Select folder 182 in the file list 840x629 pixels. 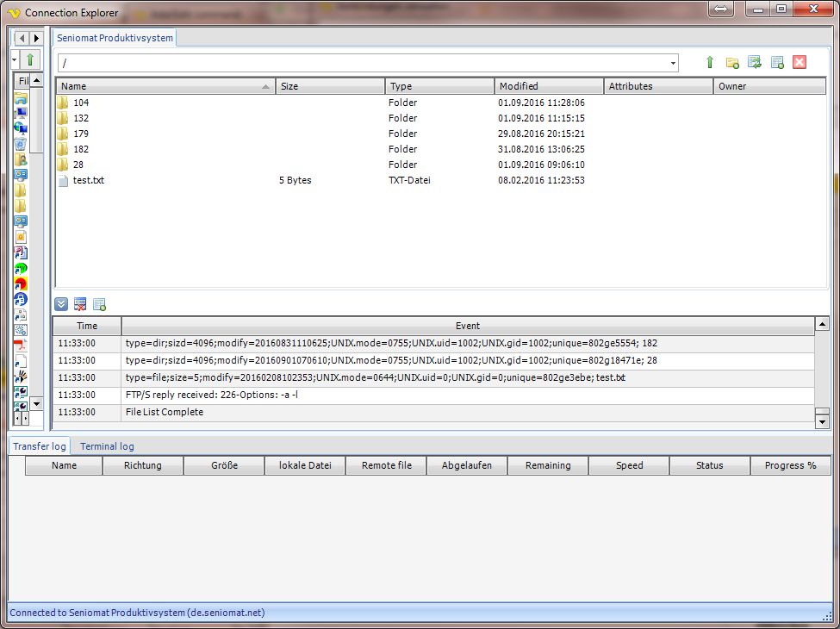81,149
